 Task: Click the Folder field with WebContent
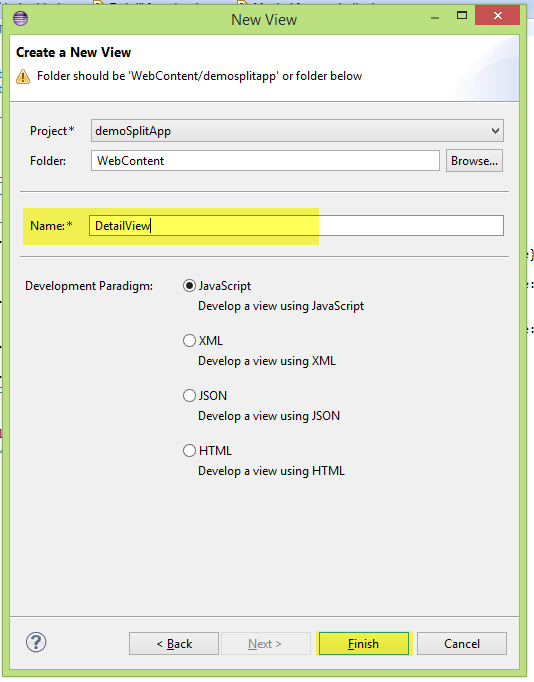pyautogui.click(x=265, y=161)
